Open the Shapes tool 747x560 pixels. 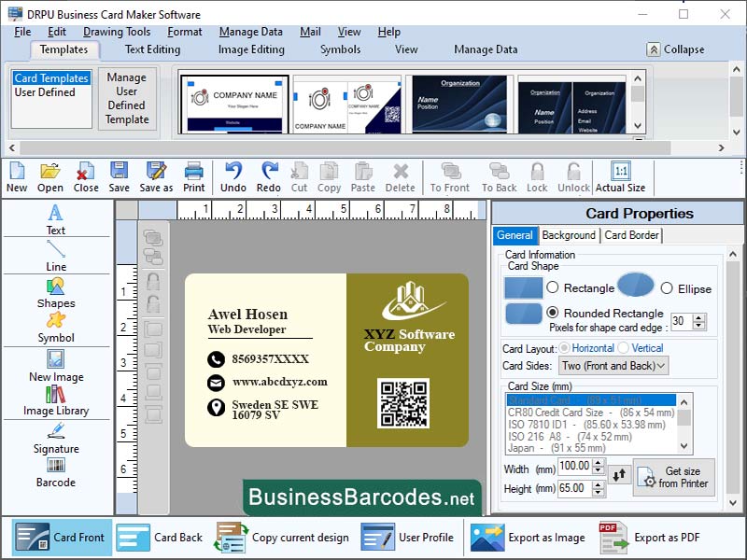(x=54, y=295)
